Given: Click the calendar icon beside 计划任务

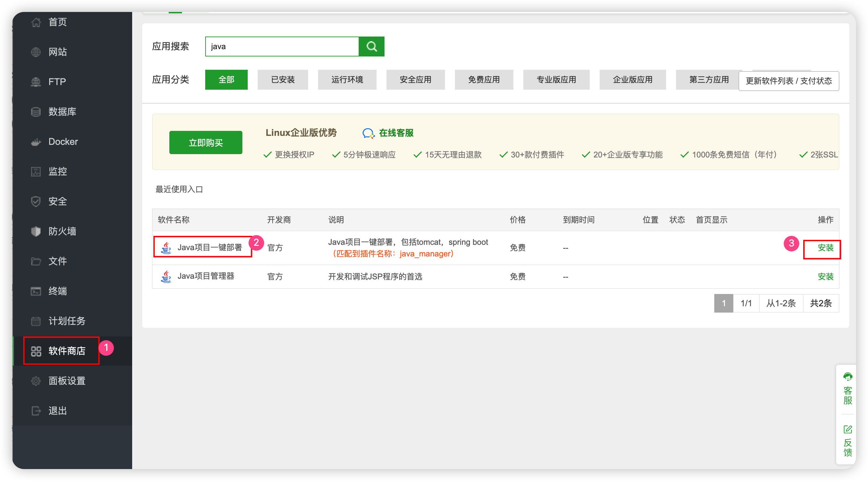Looking at the screenshot, I should point(36,321).
